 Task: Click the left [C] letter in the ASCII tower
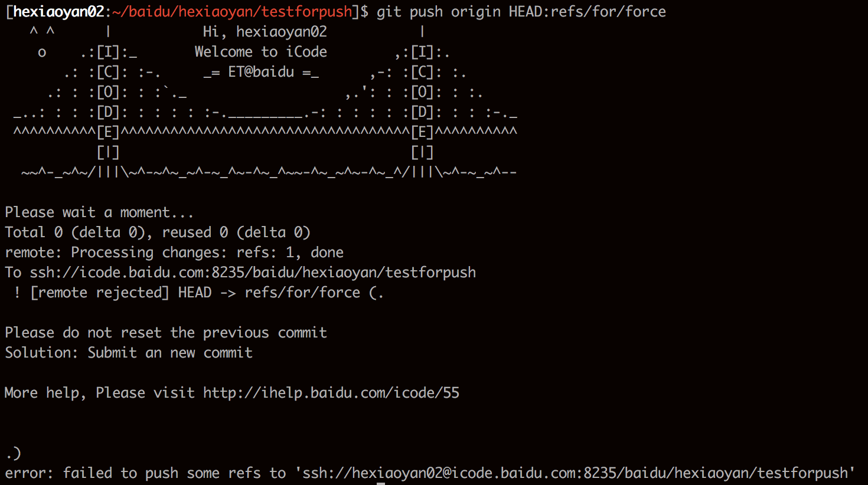tap(108, 73)
